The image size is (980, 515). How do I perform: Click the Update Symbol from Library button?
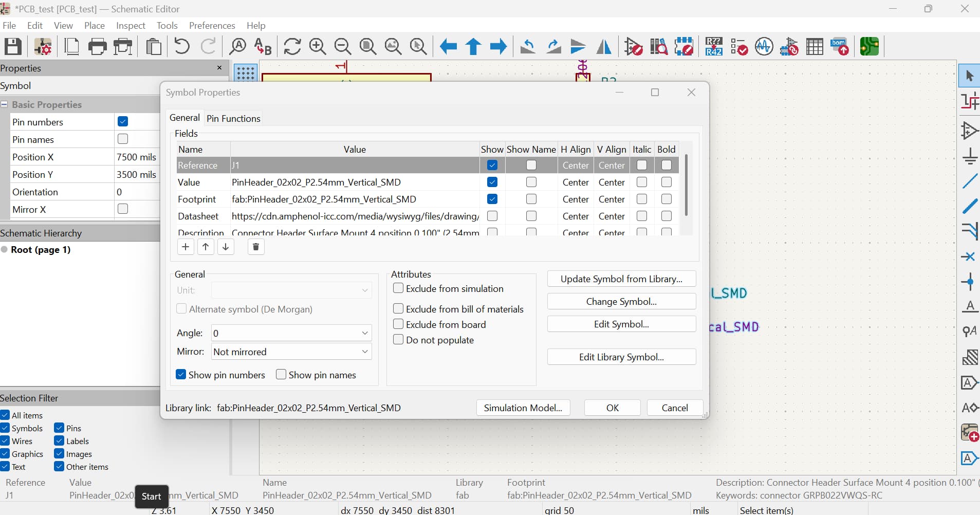pos(621,279)
